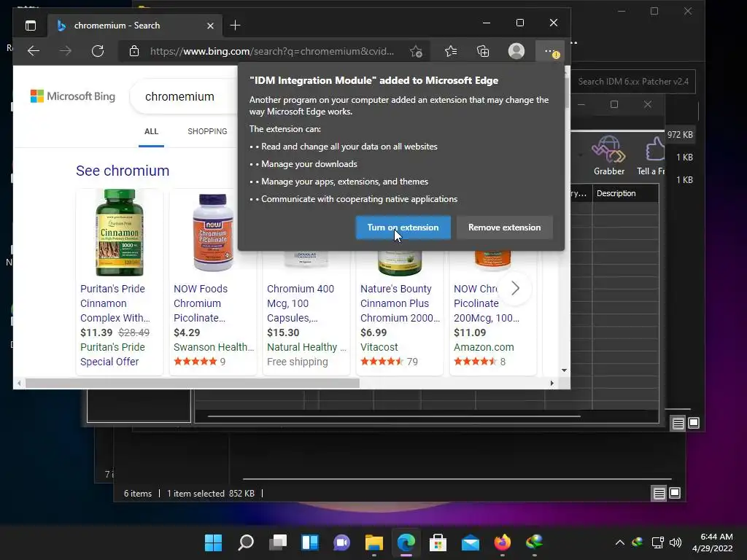Screen dimensions: 747x560
Task: Open the Edge Settings and more menu
Action: click(x=550, y=52)
